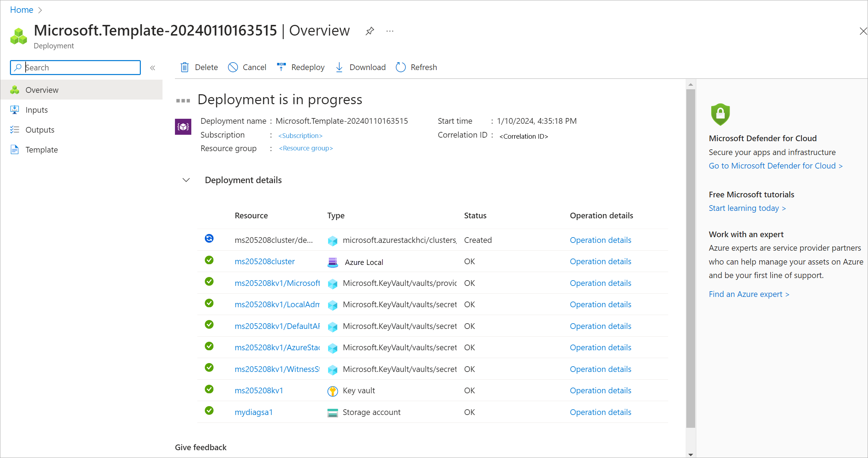868x458 pixels.
Task: Open the ms205208kv1 key vault link
Action: tap(259, 390)
